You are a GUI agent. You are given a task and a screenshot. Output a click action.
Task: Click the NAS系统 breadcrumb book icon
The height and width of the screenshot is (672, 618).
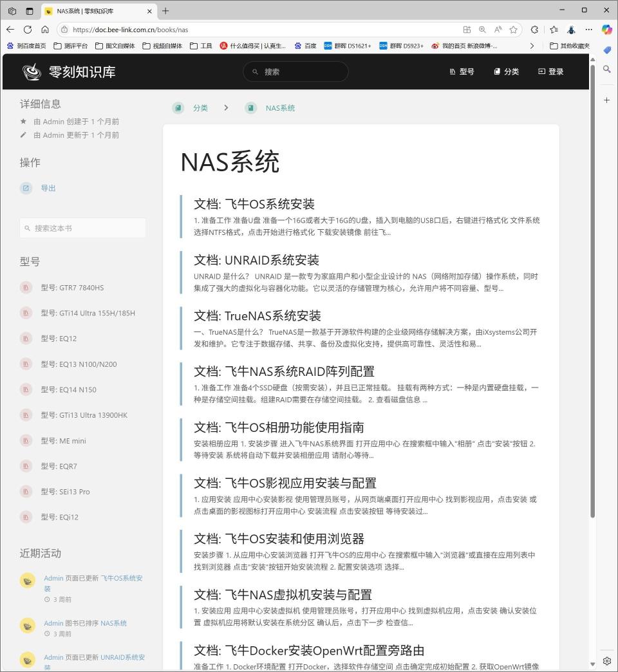[x=250, y=108]
